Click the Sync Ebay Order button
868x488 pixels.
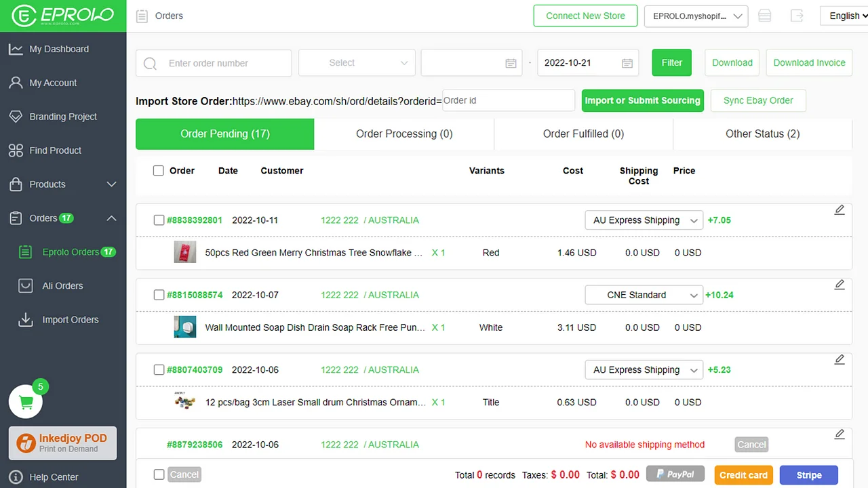(x=758, y=101)
